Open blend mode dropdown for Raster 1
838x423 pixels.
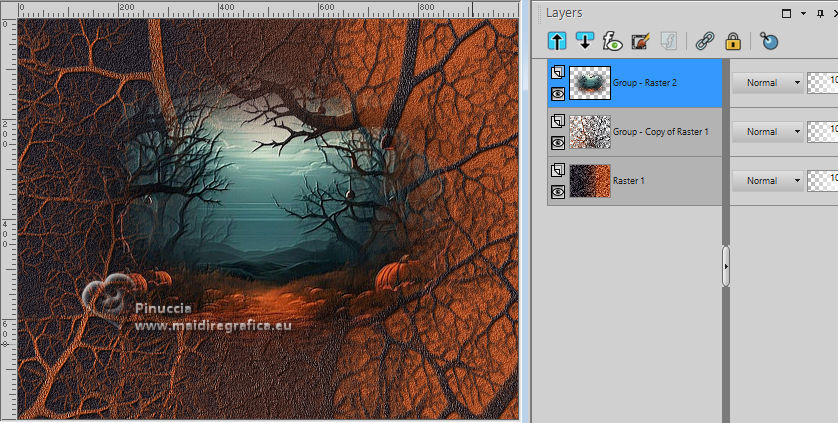767,181
